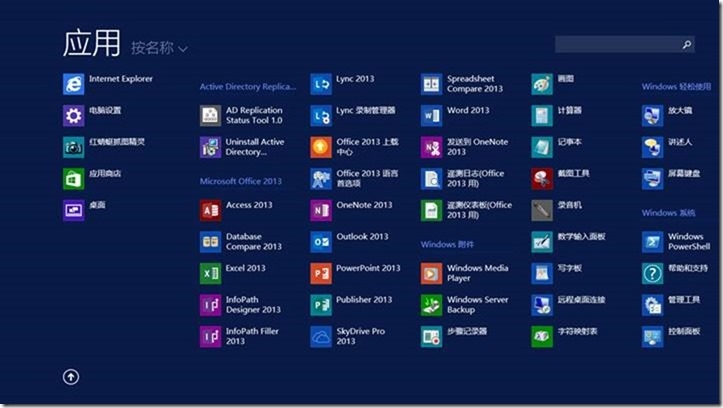Open Database Compare 2013
This screenshot has width=723, height=408.
click(241, 242)
